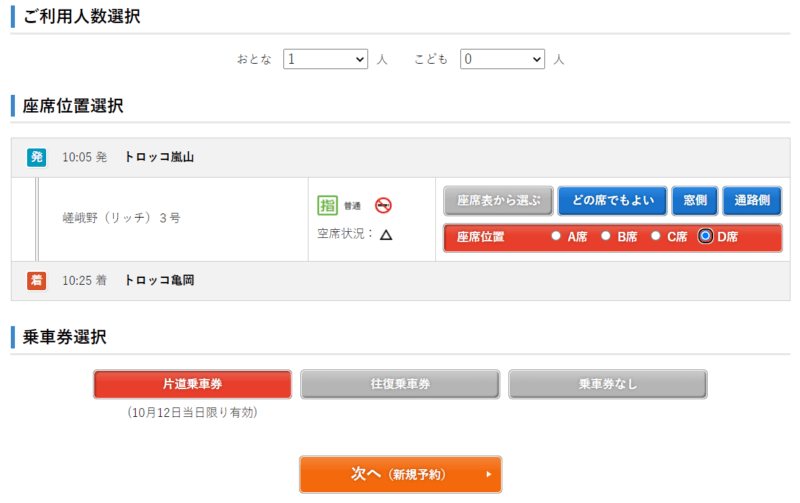
Task: Select the D席 radio button
Action: [705, 236]
